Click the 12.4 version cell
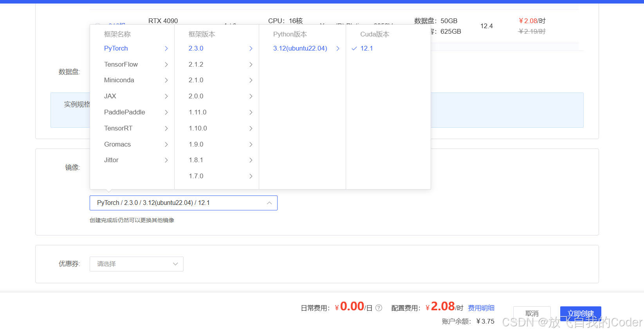Image resolution: width=644 pixels, height=333 pixels. (x=487, y=26)
